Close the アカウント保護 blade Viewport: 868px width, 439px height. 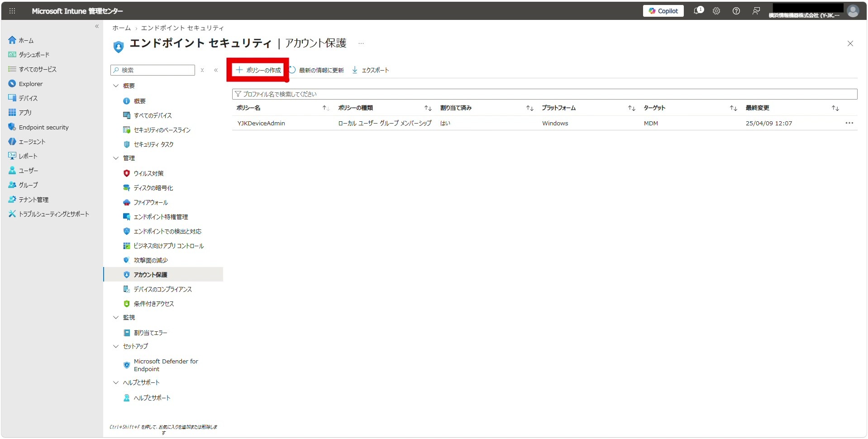(850, 43)
